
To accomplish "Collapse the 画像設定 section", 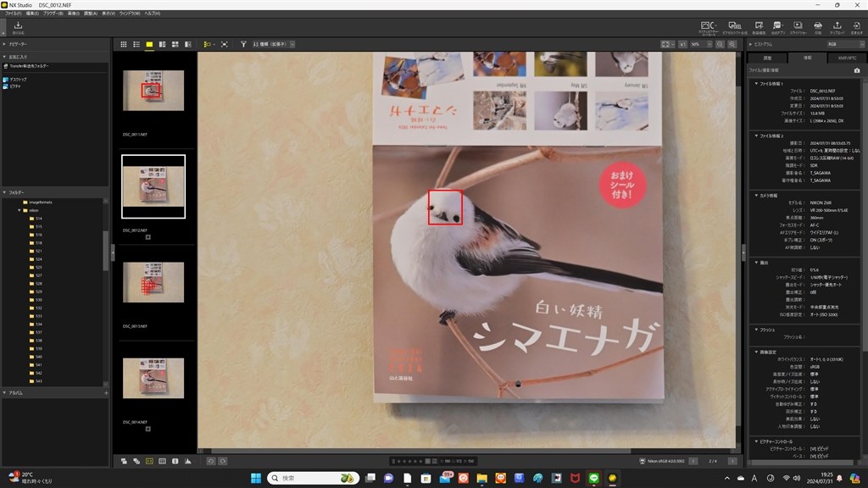I will click(756, 352).
